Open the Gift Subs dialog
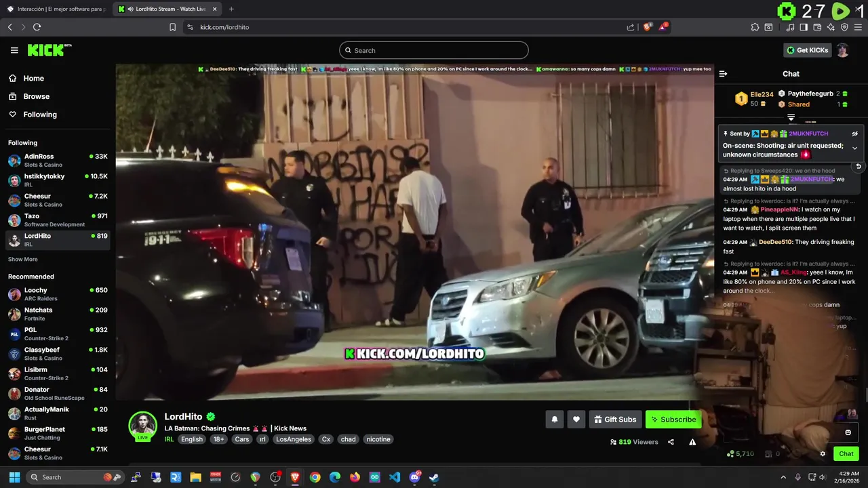This screenshot has height=488, width=868. point(615,420)
